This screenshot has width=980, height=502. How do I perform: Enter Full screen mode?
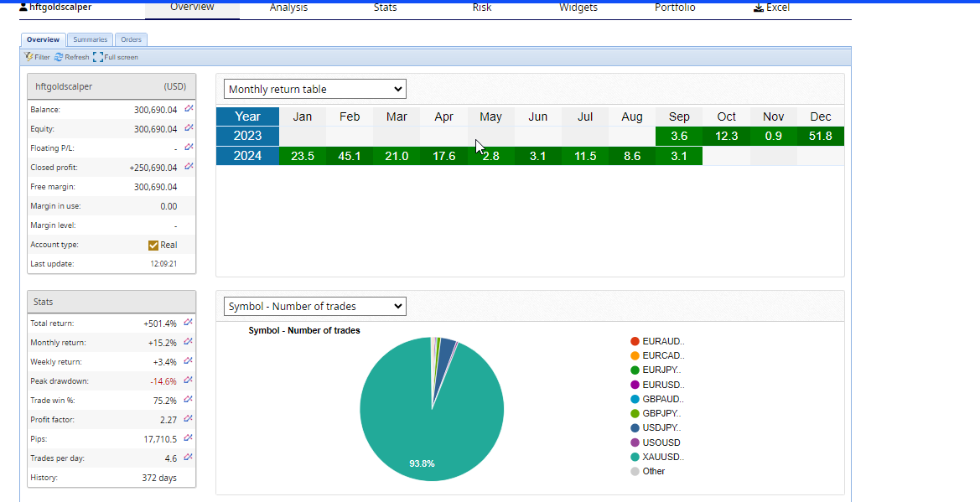point(116,57)
